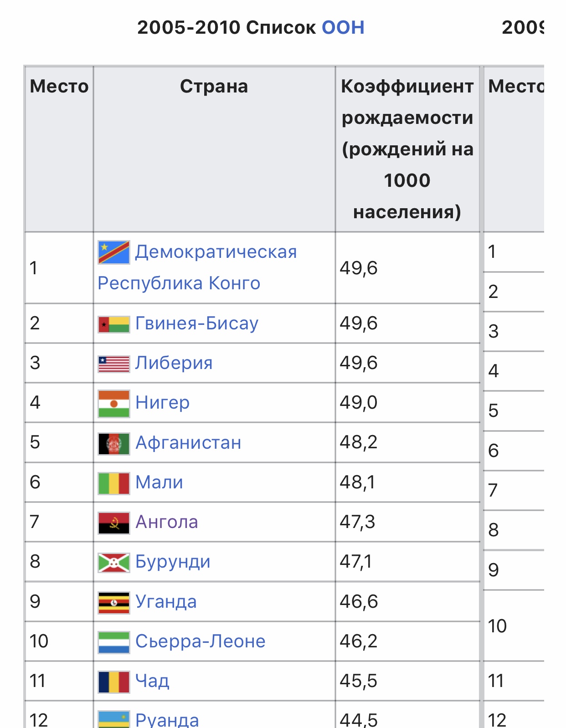Open the visited Ангола link

[x=167, y=522]
